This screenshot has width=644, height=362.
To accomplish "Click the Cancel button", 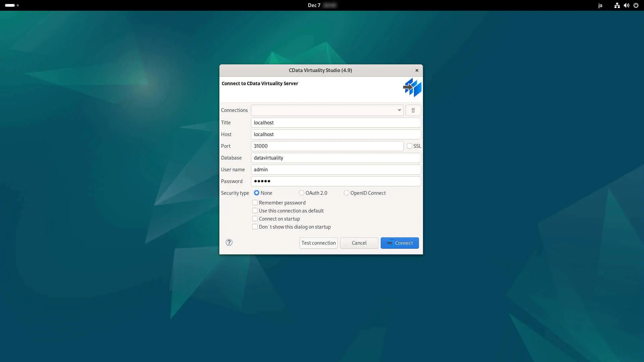I will pyautogui.click(x=359, y=243).
